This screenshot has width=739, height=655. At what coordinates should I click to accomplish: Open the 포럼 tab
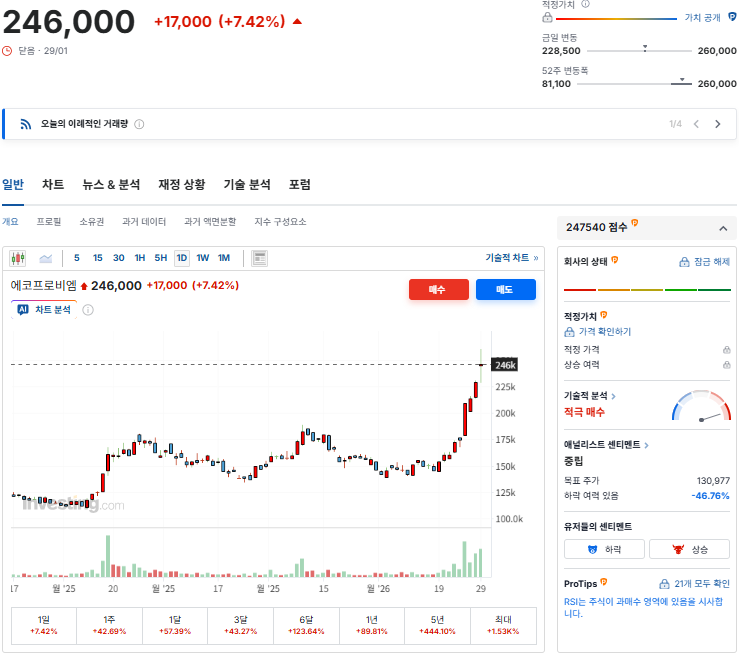coord(300,184)
